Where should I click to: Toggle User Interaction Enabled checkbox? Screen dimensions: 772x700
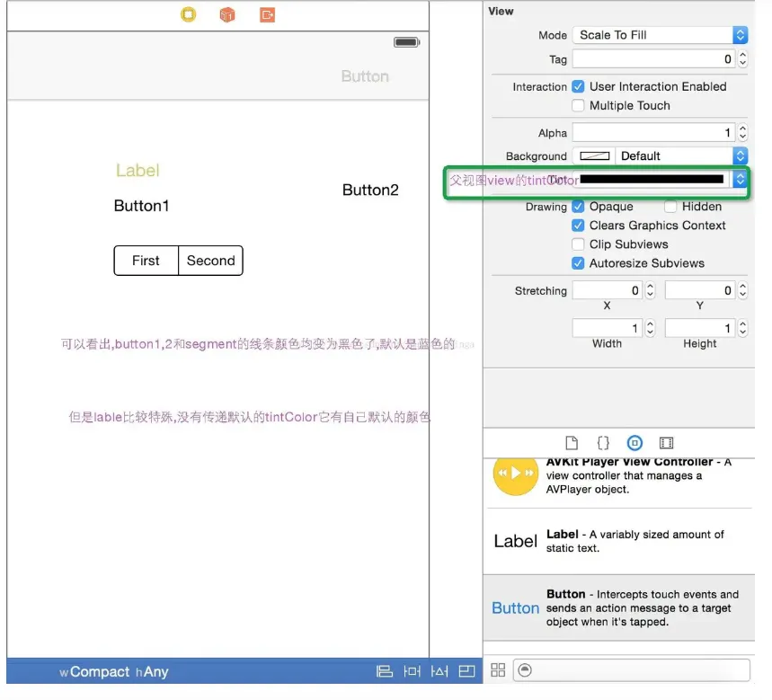578,86
